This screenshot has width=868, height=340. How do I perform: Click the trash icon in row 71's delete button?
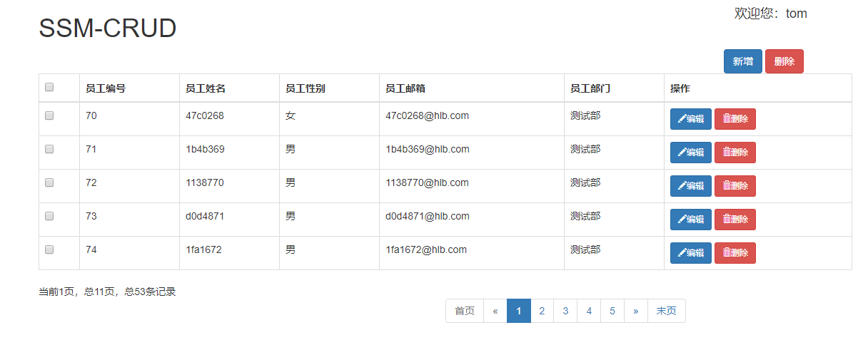tap(727, 153)
